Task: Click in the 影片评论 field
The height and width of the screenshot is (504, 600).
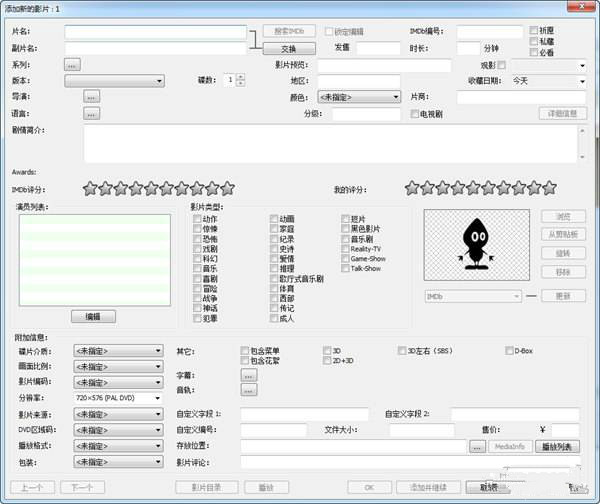Action: click(410, 462)
